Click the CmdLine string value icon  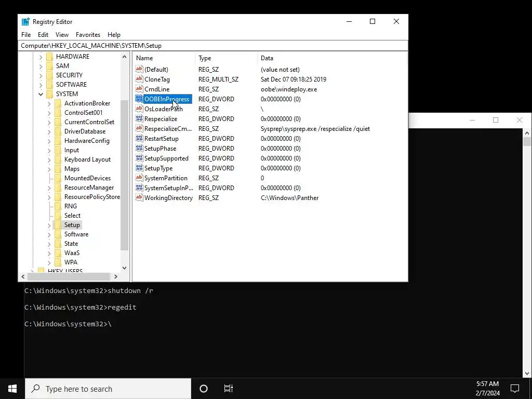point(139,89)
